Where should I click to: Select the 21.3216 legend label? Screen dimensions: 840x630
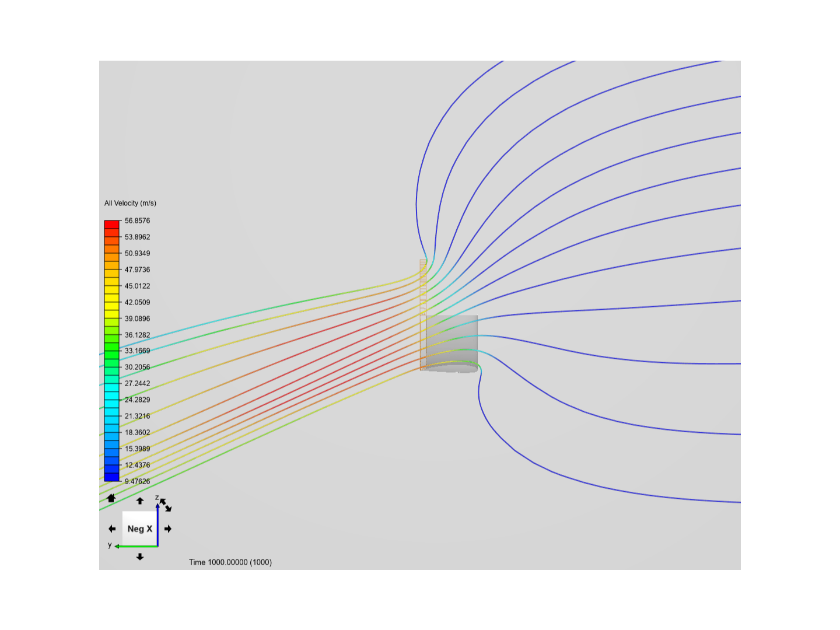coord(137,416)
